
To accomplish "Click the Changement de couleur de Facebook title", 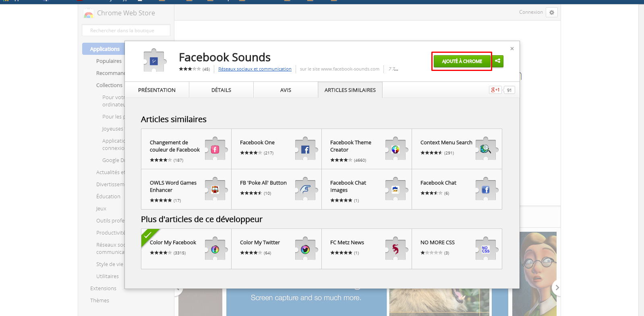I will click(x=175, y=146).
